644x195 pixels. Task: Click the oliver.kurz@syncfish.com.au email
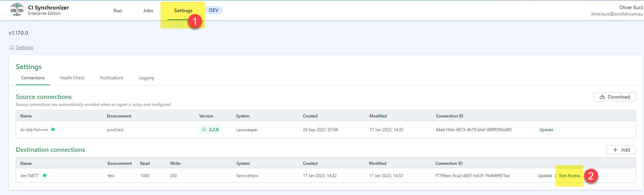click(617, 14)
